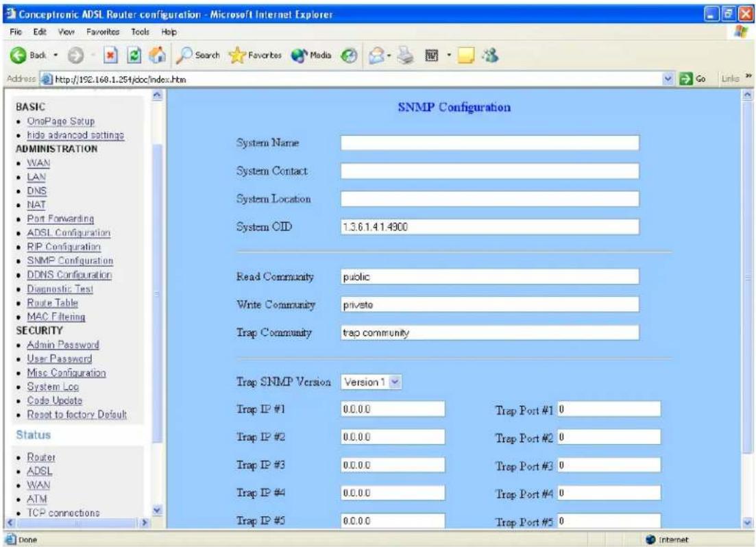Open Route Table link
The width and height of the screenshot is (756, 547).
pos(53,303)
